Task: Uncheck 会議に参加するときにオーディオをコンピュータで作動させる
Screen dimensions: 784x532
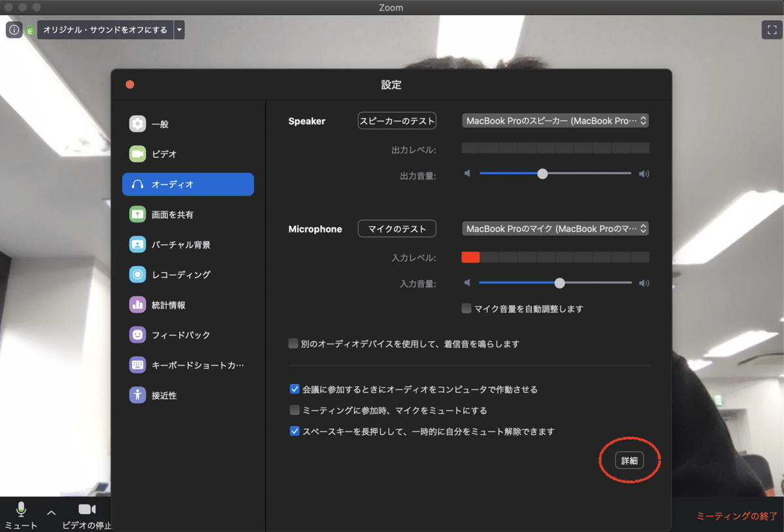Action: coord(295,389)
